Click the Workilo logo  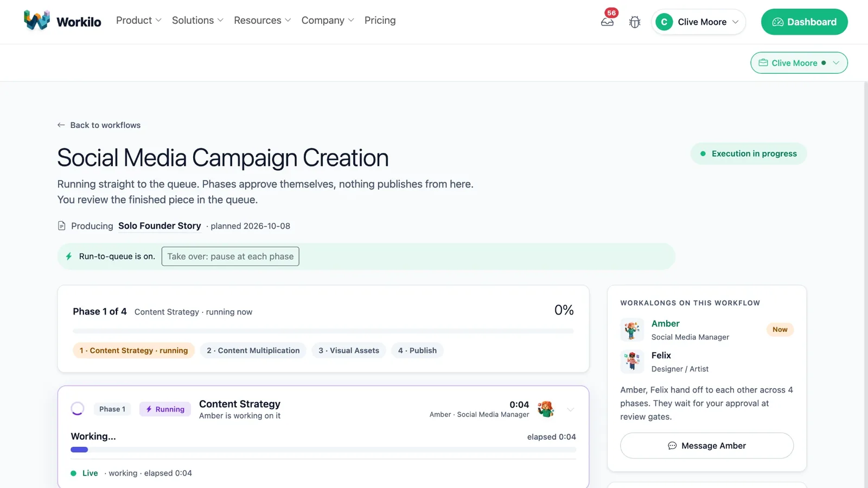point(62,21)
